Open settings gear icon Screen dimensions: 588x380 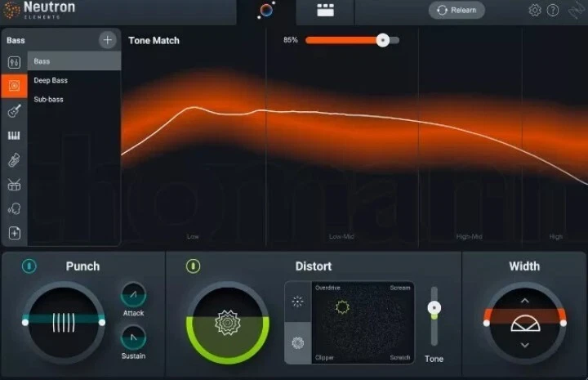click(x=535, y=10)
